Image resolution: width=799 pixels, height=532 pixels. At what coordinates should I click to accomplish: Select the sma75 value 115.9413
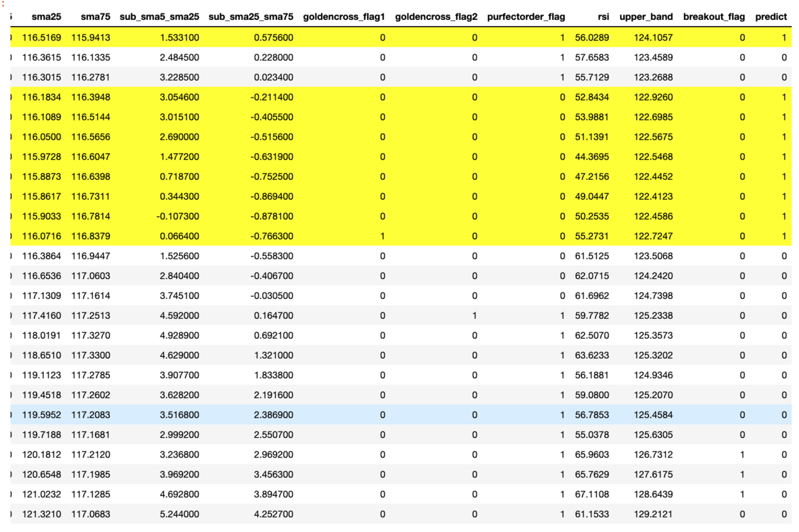(91, 38)
